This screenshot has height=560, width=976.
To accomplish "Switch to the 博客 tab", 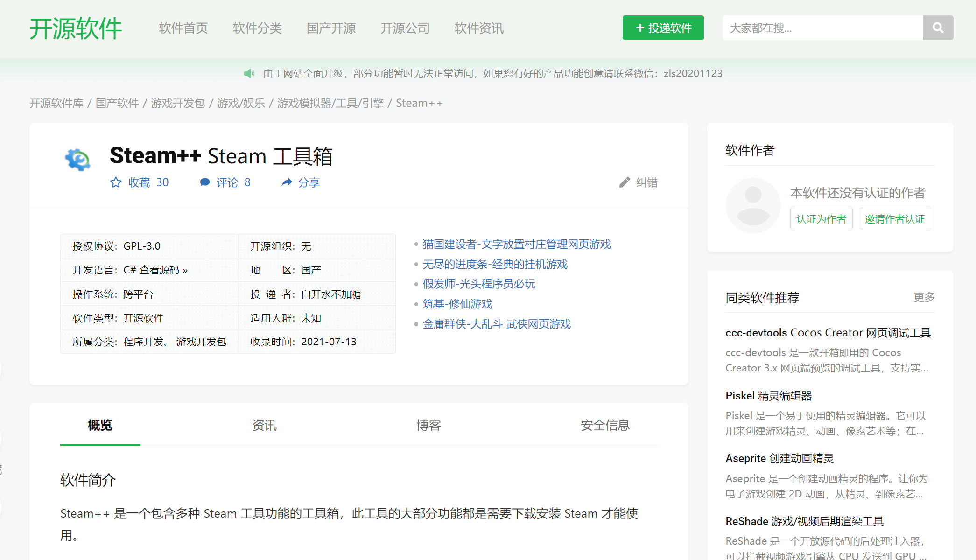I will [428, 425].
